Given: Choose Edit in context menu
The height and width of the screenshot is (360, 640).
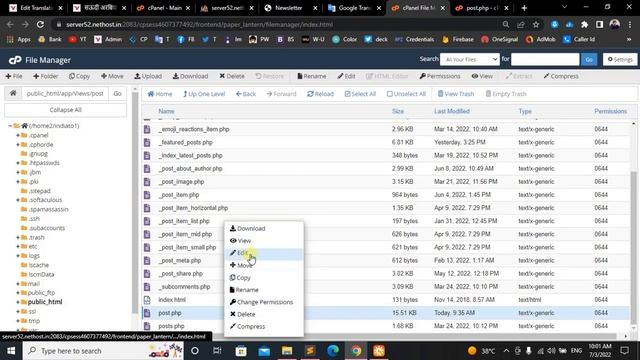Looking at the screenshot, I should 264,253.
